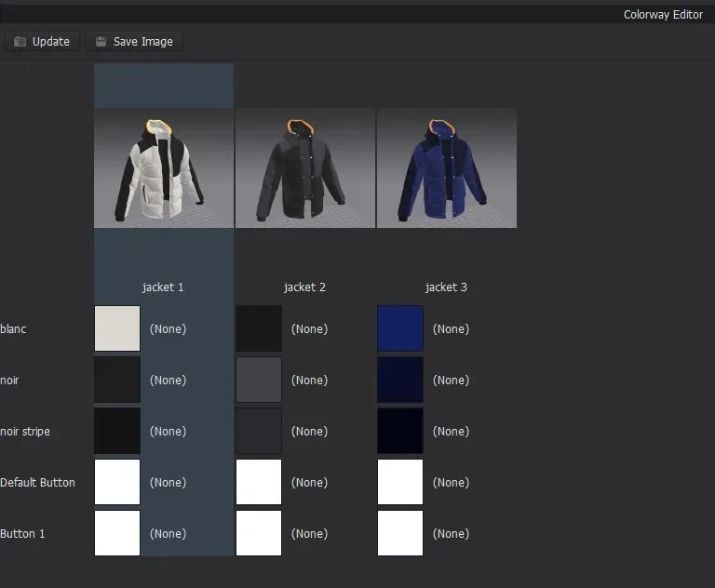Click the Colorway Editor title
The width and height of the screenshot is (715, 588).
tap(663, 15)
